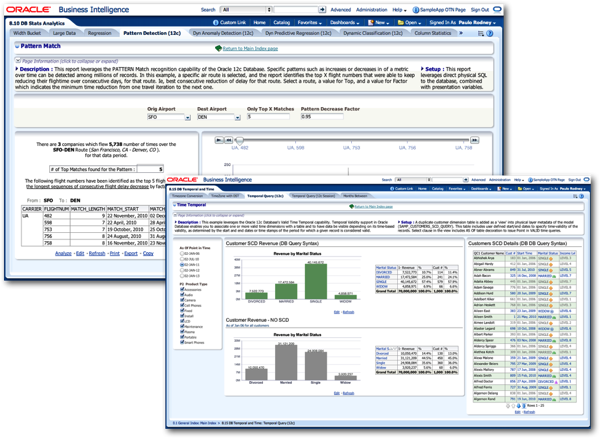Uncheck the Accessories product type

point(182,290)
